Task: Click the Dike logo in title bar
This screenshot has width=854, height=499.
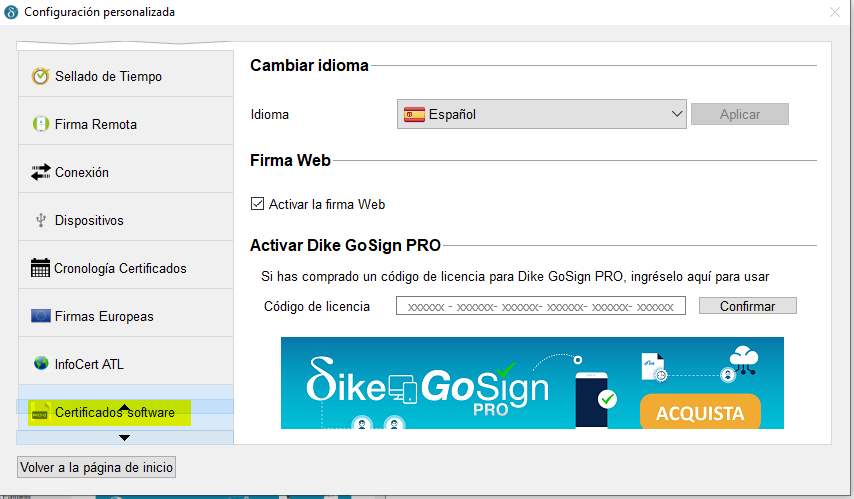Action: pyautogui.click(x=11, y=12)
